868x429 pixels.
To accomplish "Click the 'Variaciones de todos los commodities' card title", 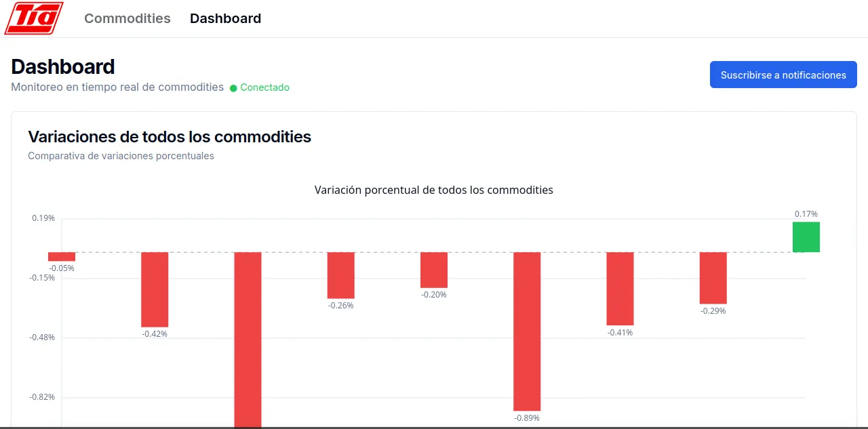I will [170, 137].
